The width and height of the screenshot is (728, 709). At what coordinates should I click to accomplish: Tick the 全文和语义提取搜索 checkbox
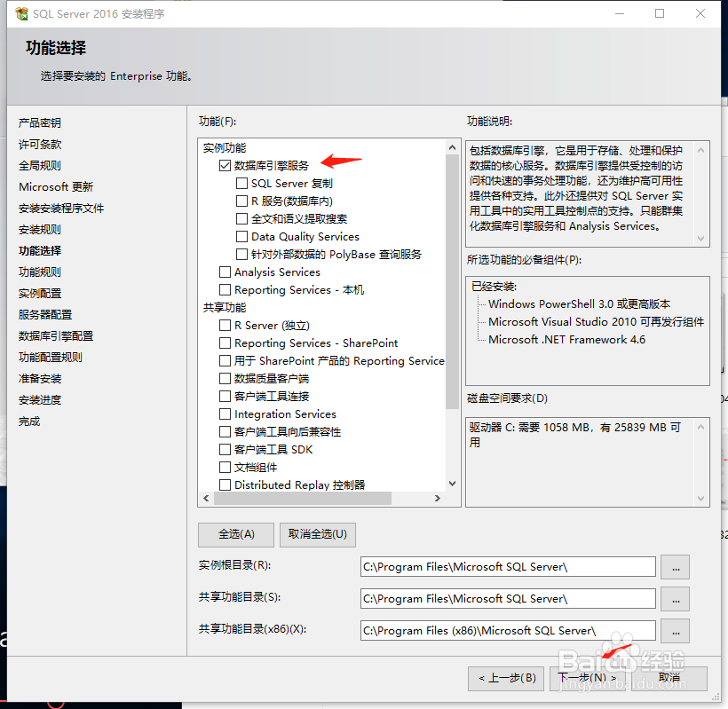(241, 218)
